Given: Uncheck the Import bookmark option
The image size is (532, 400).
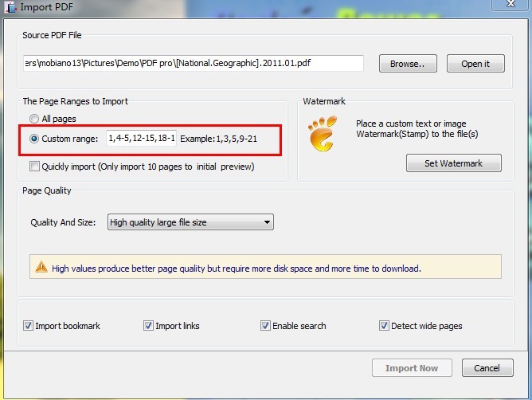Looking at the screenshot, I should 29,326.
